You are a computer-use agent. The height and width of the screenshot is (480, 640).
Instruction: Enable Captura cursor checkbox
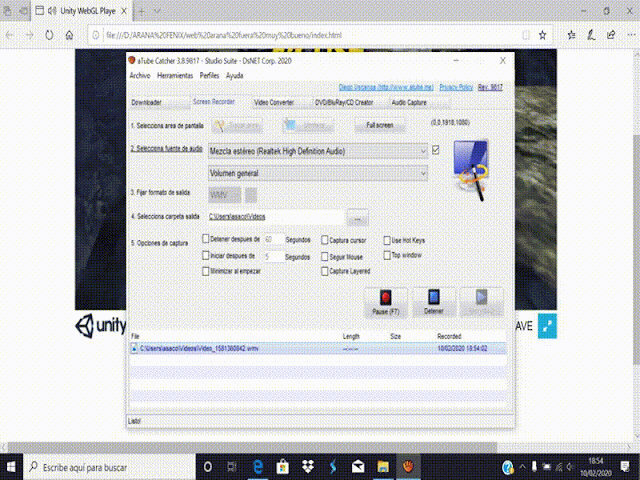click(324, 240)
